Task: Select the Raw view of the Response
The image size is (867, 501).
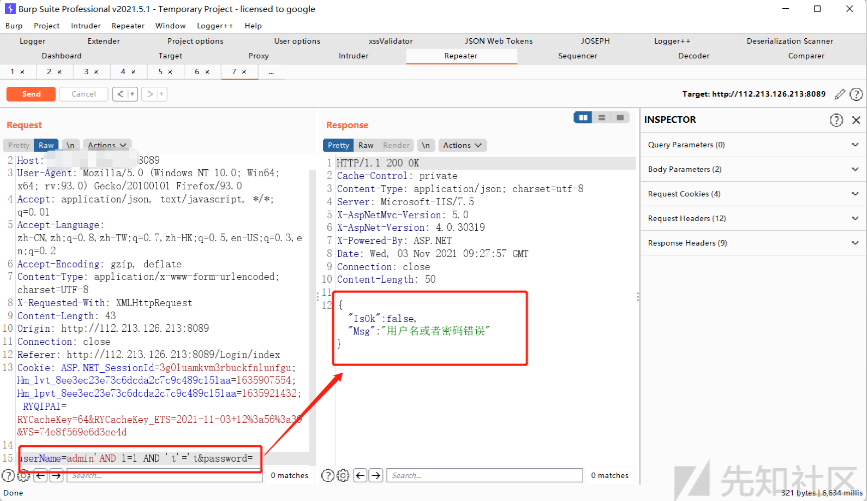Action: (365, 145)
